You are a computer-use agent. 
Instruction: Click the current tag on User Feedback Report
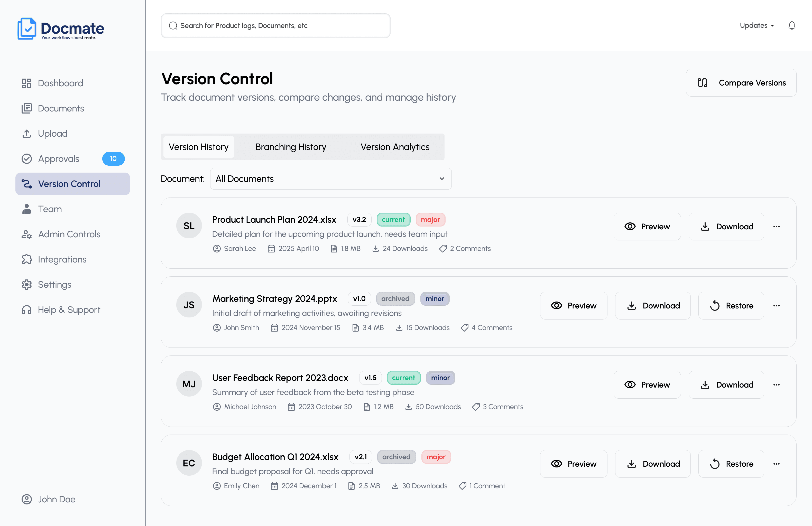click(x=404, y=378)
